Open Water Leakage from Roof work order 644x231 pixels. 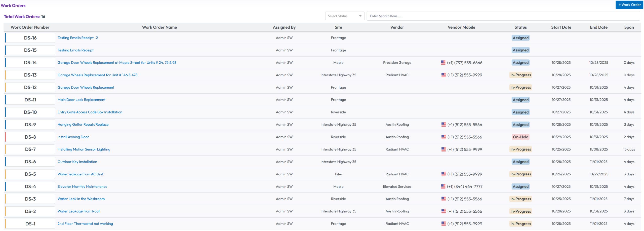pos(79,211)
